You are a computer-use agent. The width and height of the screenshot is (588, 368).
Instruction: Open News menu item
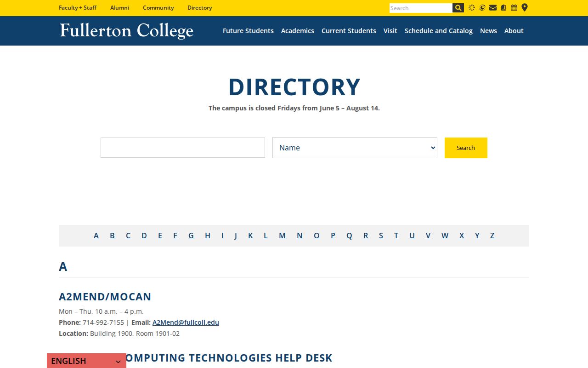(488, 31)
